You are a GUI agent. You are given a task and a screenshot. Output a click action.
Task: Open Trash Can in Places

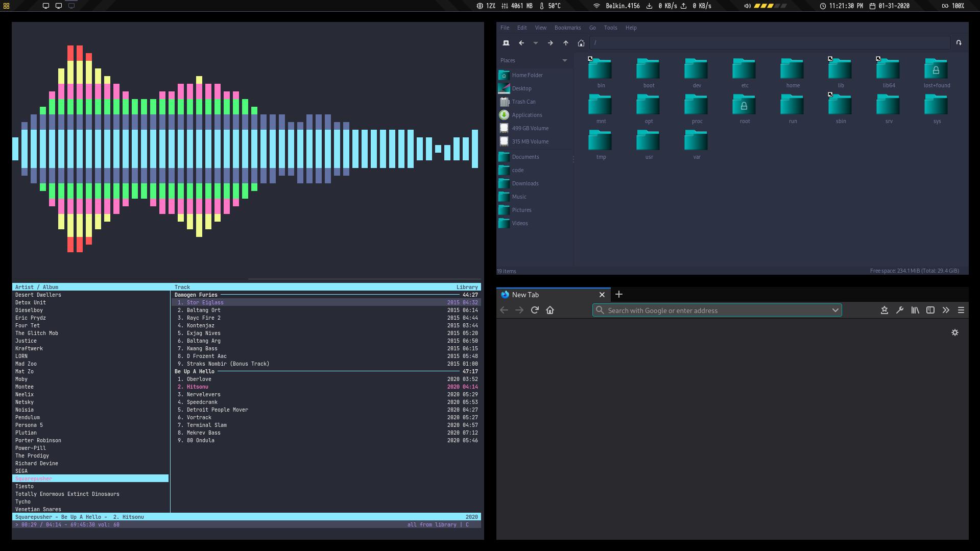click(535, 102)
